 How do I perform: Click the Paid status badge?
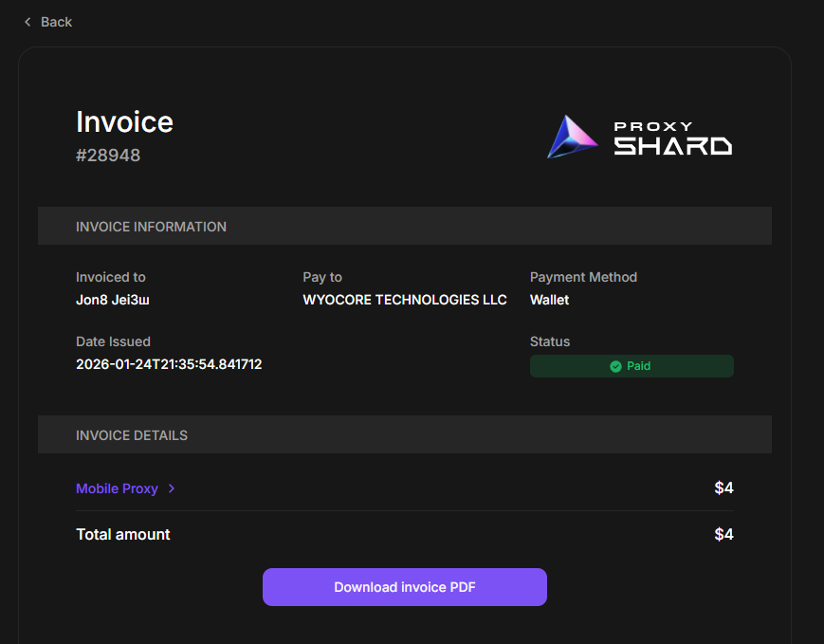pos(632,366)
